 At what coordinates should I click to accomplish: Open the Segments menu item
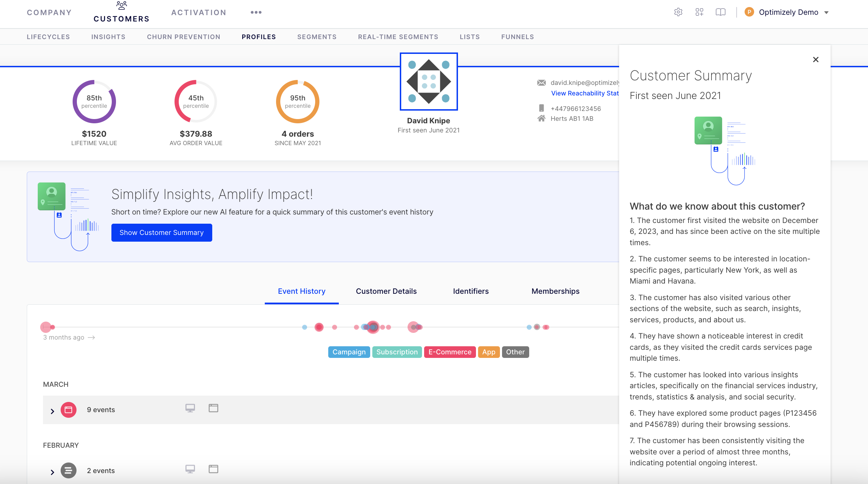click(x=317, y=37)
